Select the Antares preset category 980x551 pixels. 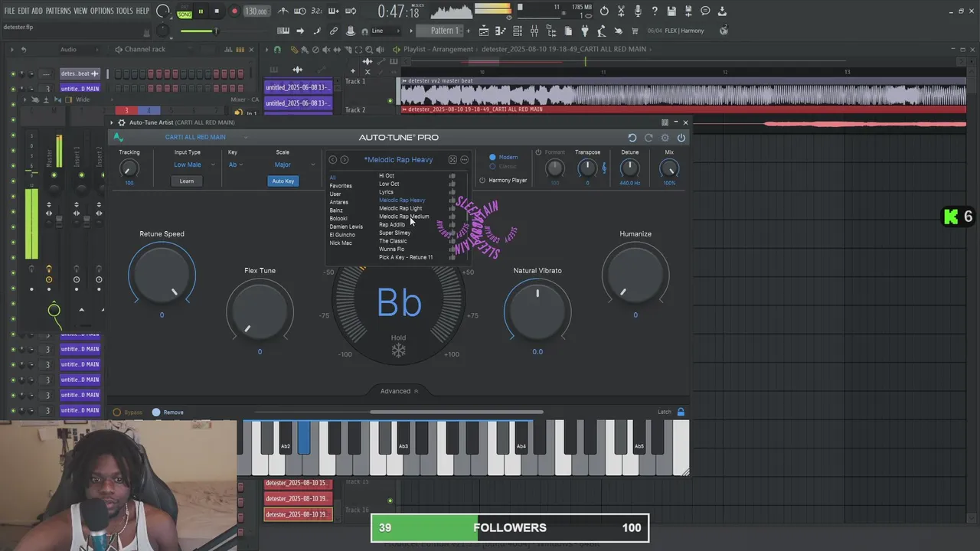click(x=338, y=202)
